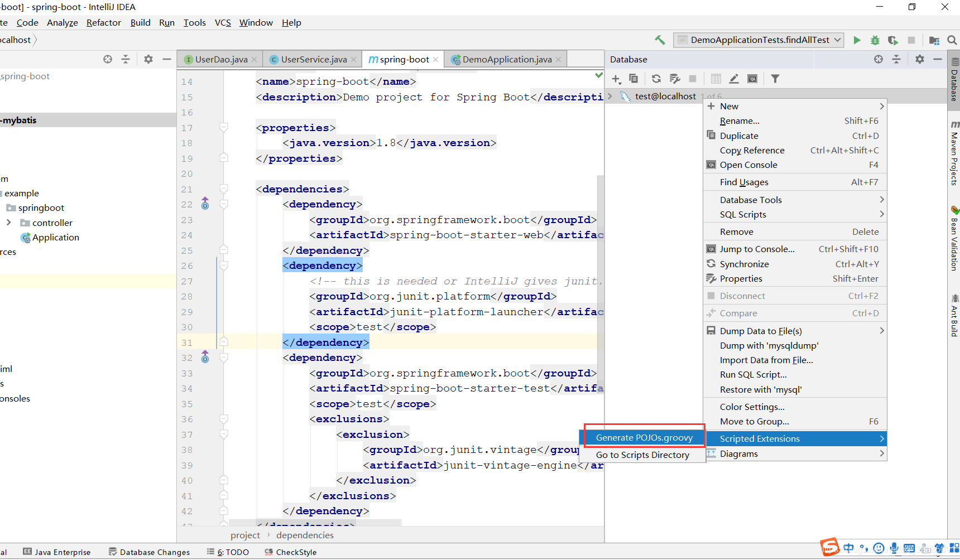Start debugging with the Debug icon
This screenshot has height=560, width=960.
pos(875,40)
